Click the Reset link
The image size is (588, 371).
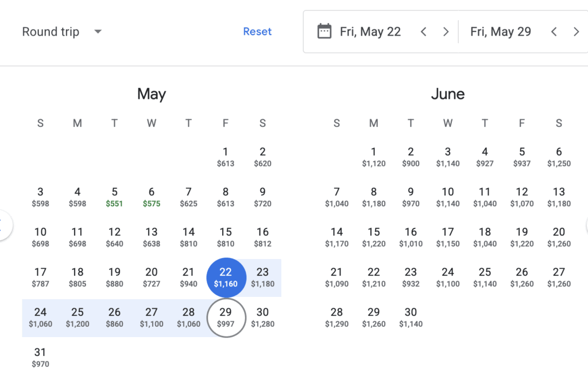click(257, 32)
